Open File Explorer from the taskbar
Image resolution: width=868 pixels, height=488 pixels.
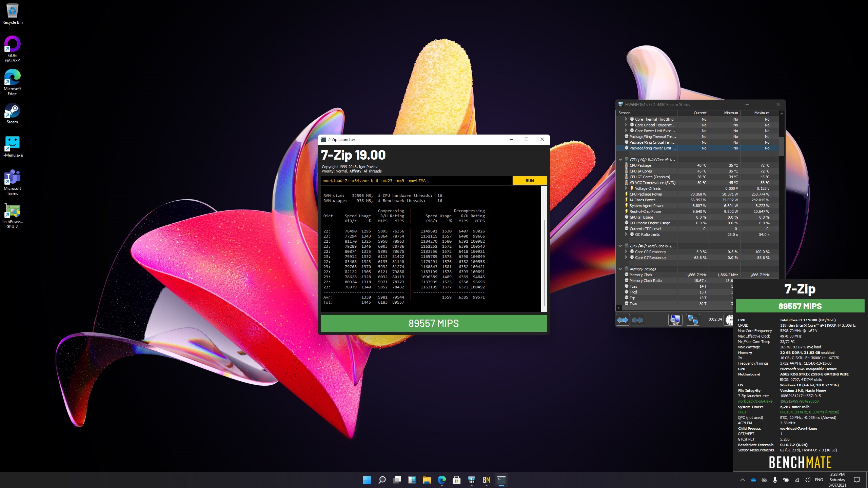tap(427, 480)
